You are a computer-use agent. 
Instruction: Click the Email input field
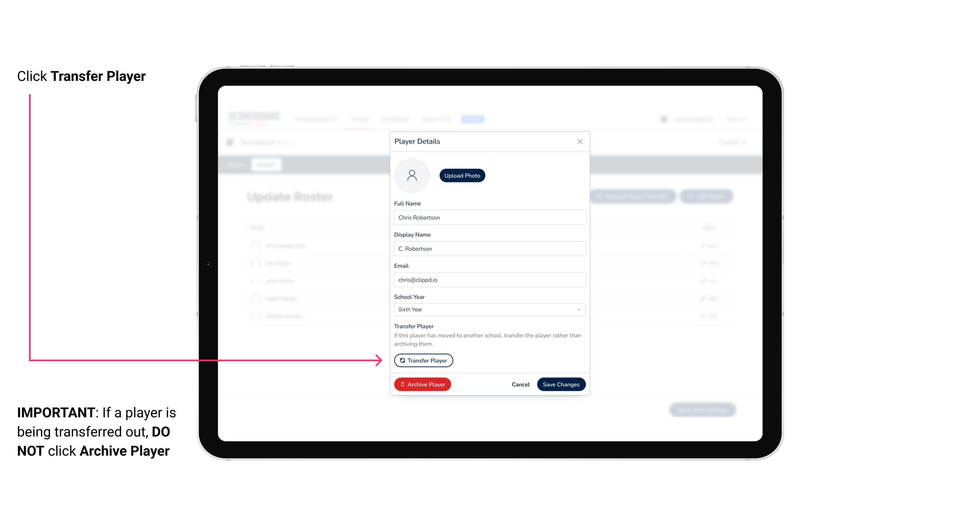(x=489, y=279)
